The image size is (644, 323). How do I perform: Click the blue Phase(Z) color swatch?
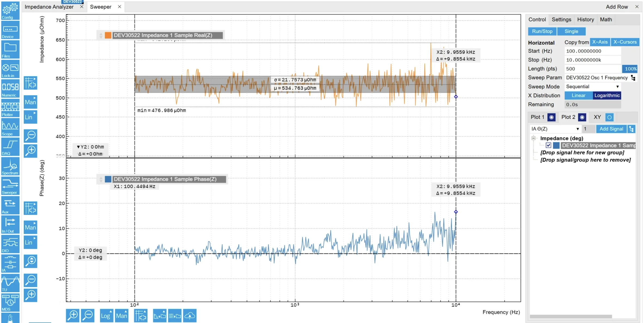point(108,179)
